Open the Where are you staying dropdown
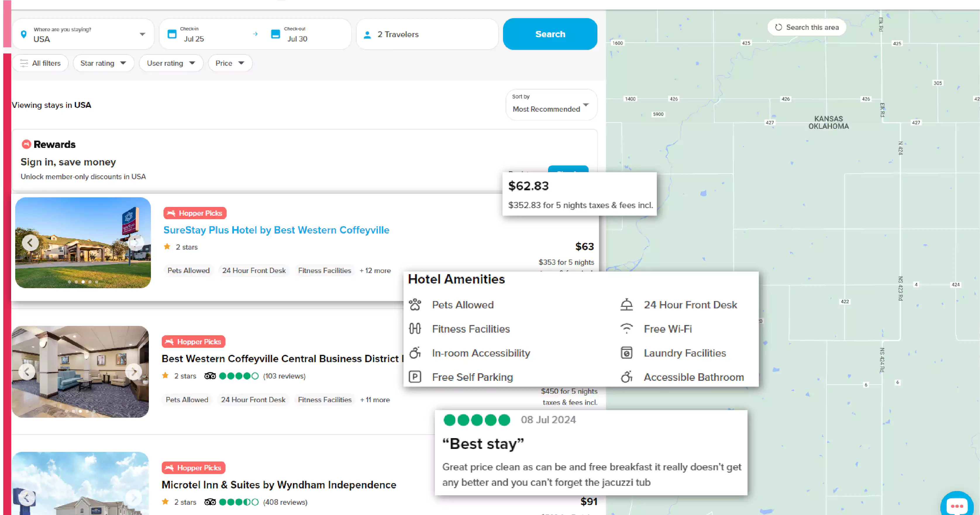Viewport: 980px width, 515px height. 83,34
